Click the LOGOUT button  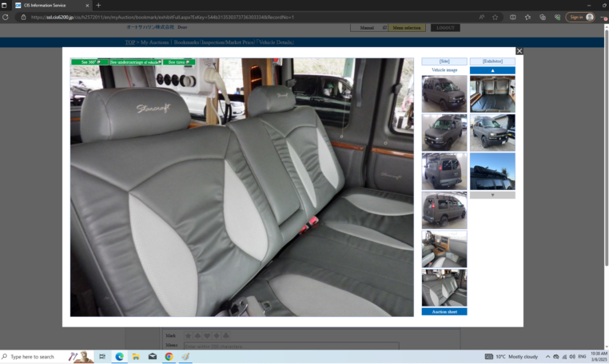[x=445, y=28]
